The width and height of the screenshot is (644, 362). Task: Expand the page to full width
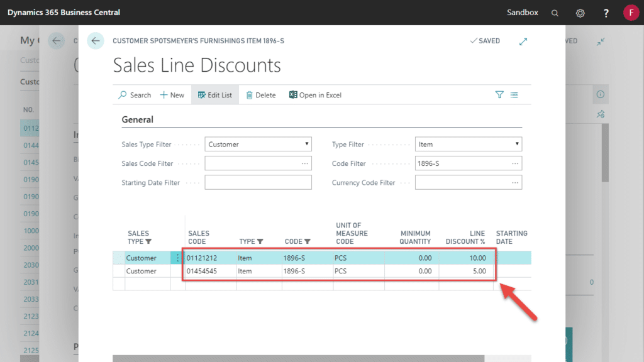[x=523, y=41]
